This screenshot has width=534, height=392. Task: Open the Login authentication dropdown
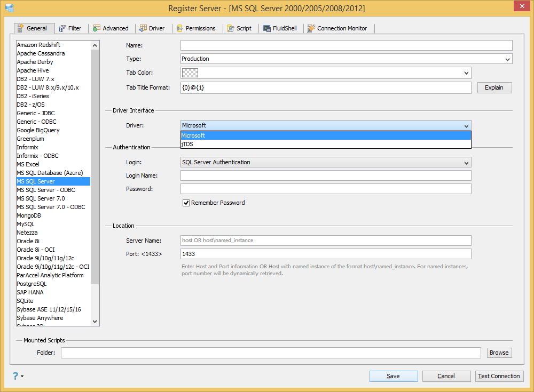coord(326,162)
